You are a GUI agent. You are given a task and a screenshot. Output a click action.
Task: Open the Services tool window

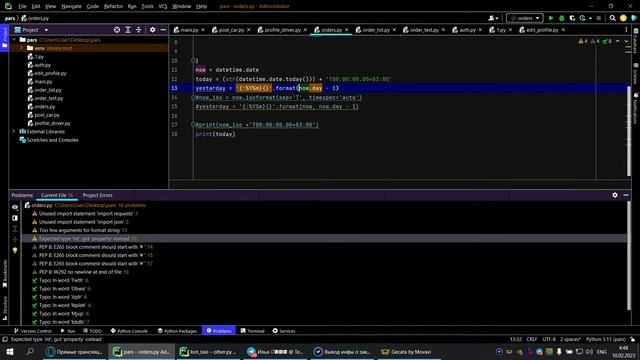[x=284, y=331]
